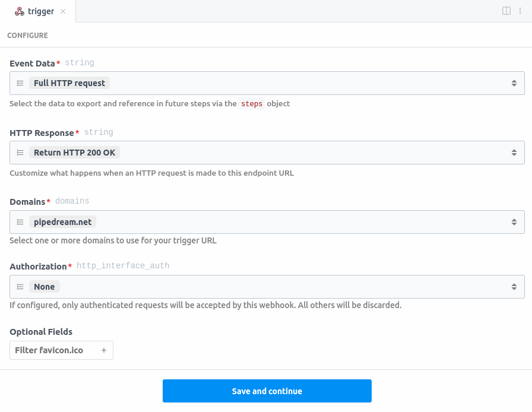Viewport: 532px width, 412px height.
Task: Click the list icon in the Domains field
Action: point(20,221)
